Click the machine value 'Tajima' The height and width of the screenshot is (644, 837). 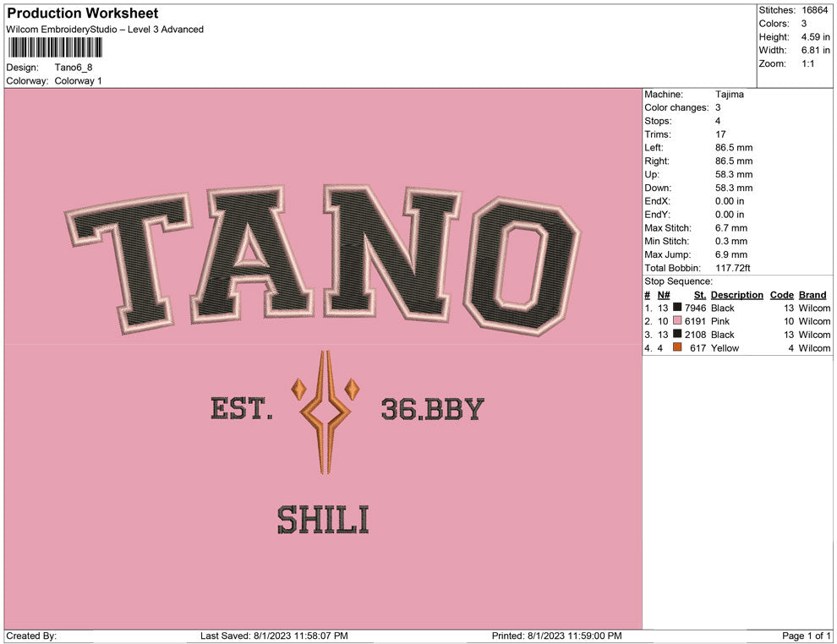729,94
